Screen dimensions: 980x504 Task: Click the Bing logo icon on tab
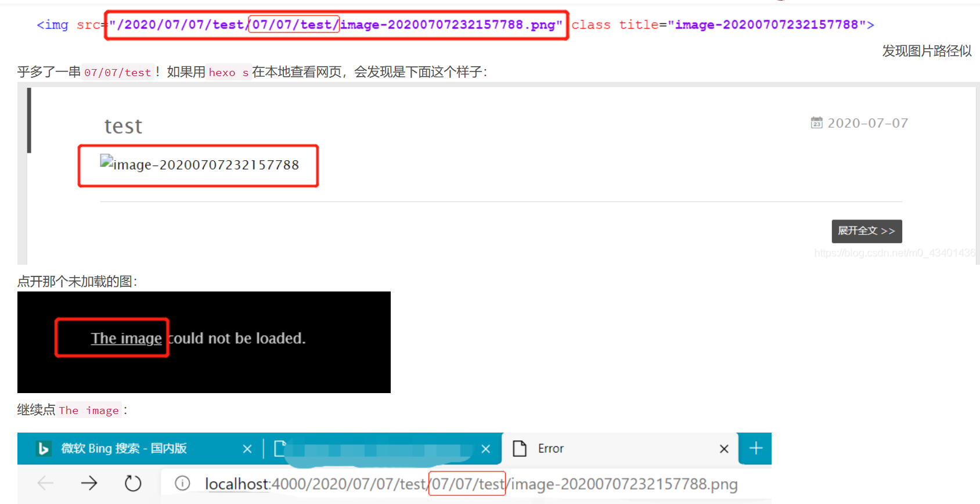[44, 449]
